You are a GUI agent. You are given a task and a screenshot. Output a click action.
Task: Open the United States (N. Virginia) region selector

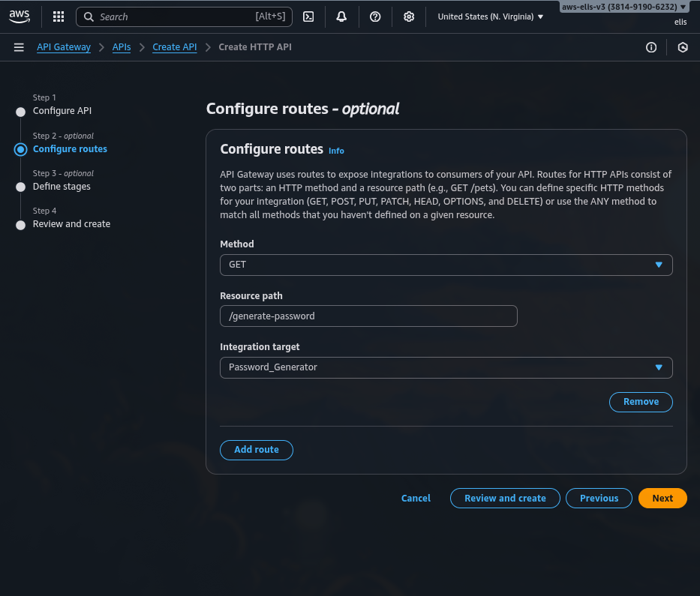click(491, 16)
